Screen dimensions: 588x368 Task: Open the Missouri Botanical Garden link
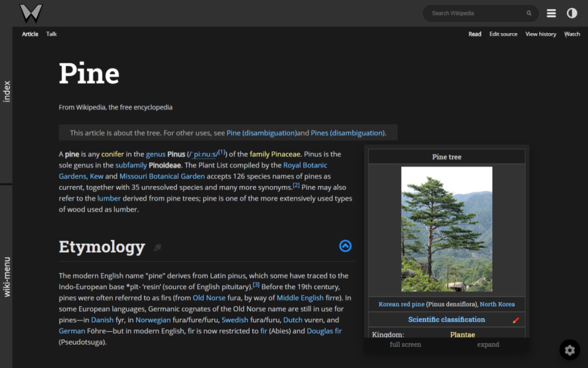[162, 176]
